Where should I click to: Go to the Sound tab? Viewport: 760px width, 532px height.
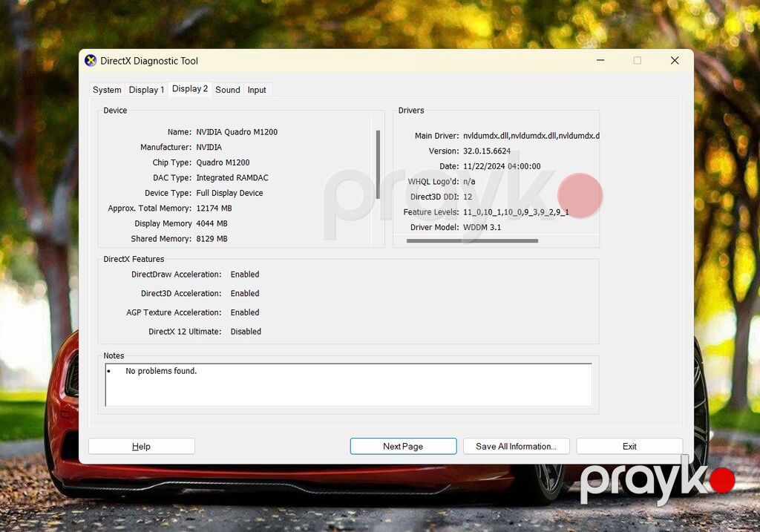tap(228, 90)
